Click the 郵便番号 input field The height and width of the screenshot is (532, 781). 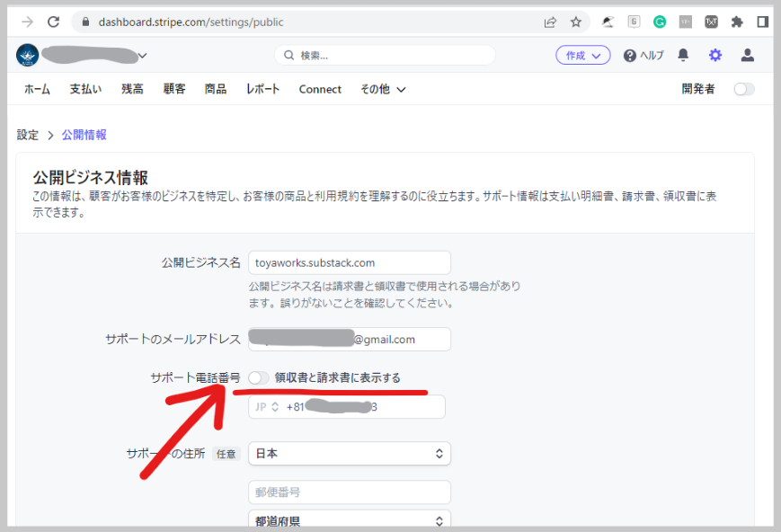tap(350, 492)
